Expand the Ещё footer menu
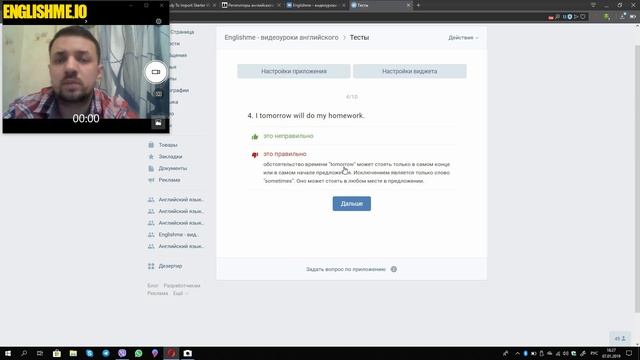The image size is (640, 360). pyautogui.click(x=180, y=293)
